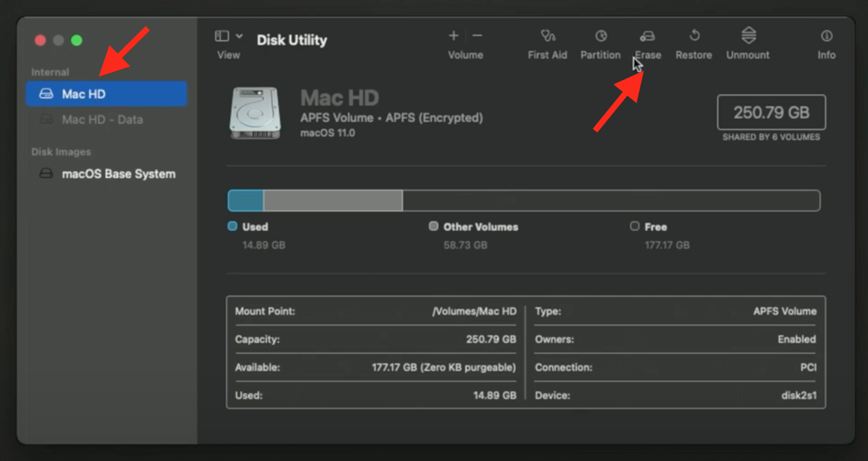Click the 58.73 GB Other Volumes value

[466, 245]
